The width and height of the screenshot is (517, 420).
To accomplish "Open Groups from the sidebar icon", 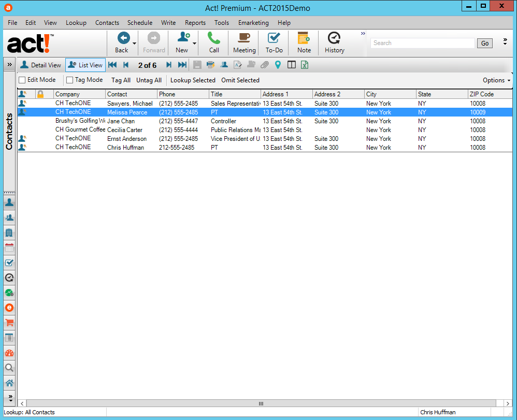I will (9, 218).
